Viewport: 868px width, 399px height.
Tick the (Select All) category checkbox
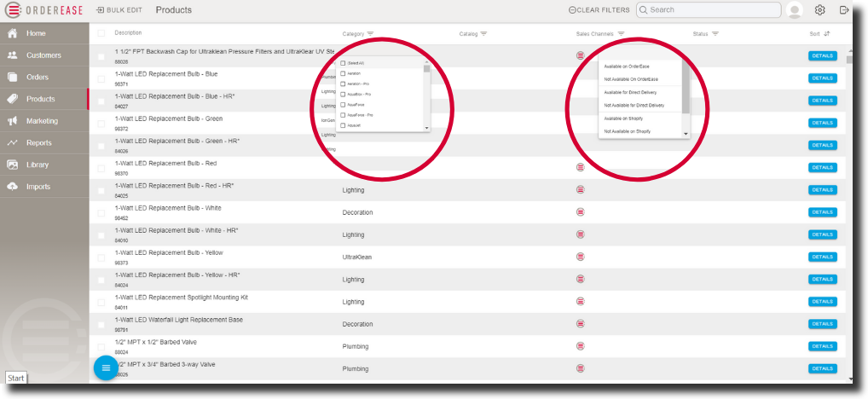point(343,63)
